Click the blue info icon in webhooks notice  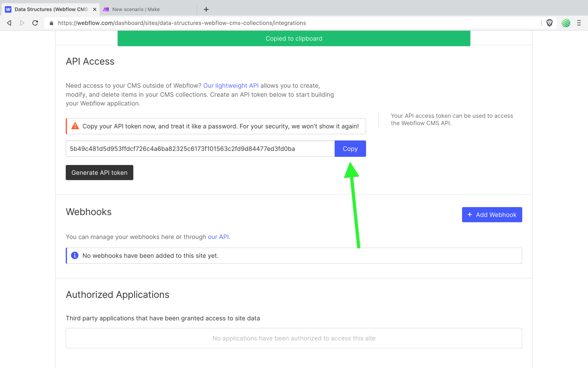tap(75, 255)
